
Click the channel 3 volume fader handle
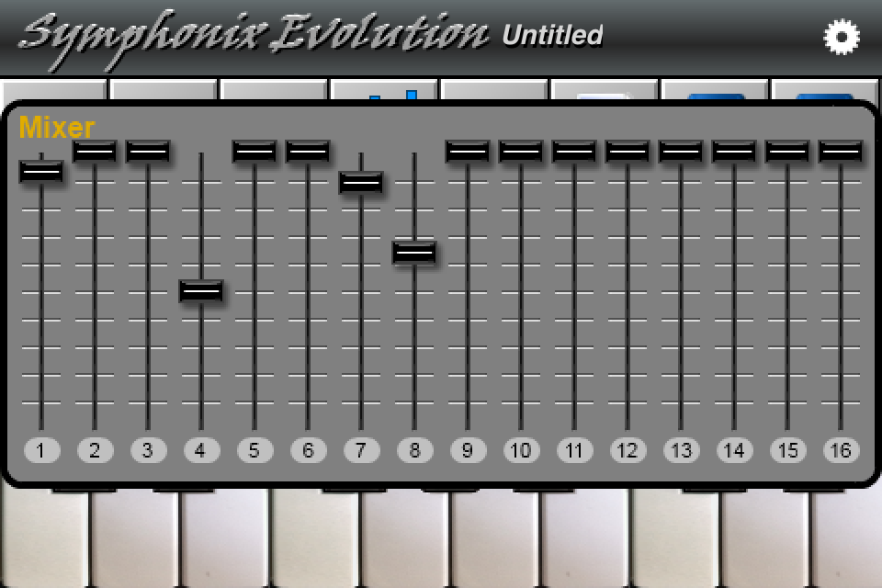tap(148, 152)
